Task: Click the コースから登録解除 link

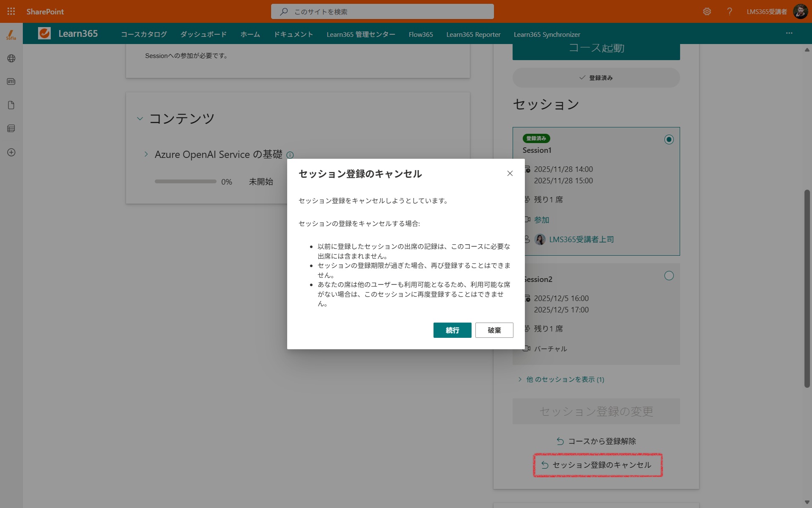Action: (x=596, y=442)
